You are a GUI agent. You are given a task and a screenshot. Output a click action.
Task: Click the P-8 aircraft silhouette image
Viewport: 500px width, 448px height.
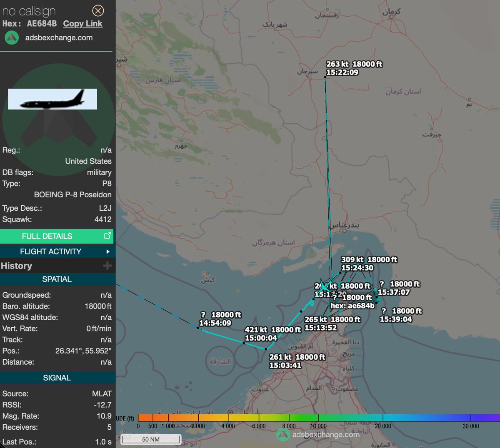click(x=52, y=99)
